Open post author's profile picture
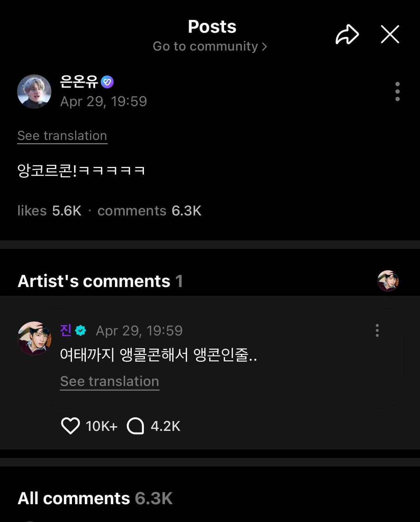The height and width of the screenshot is (522, 420). click(34, 91)
